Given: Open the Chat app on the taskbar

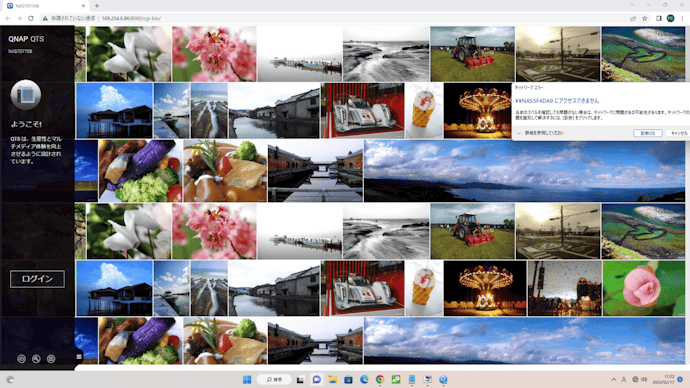Looking at the screenshot, I should click(316, 379).
